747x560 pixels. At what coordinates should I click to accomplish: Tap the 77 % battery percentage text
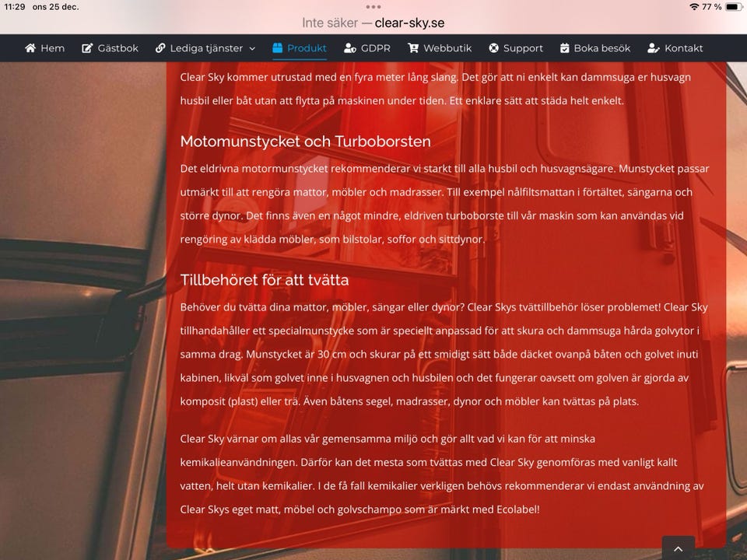(712, 7)
